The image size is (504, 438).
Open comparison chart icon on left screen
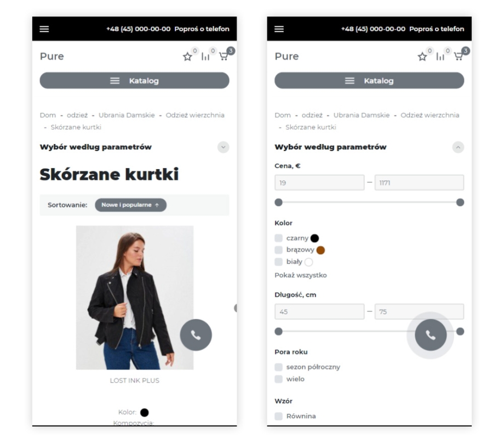[205, 57]
